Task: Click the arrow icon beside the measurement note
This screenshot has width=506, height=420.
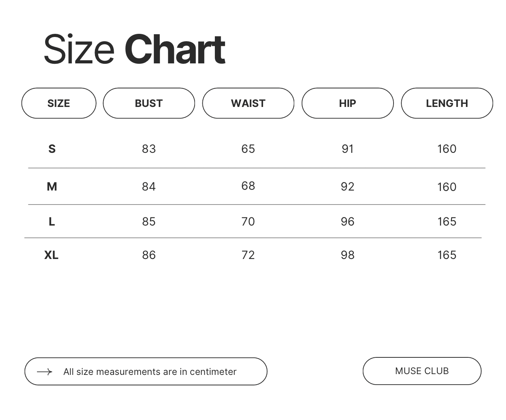Action: (44, 372)
